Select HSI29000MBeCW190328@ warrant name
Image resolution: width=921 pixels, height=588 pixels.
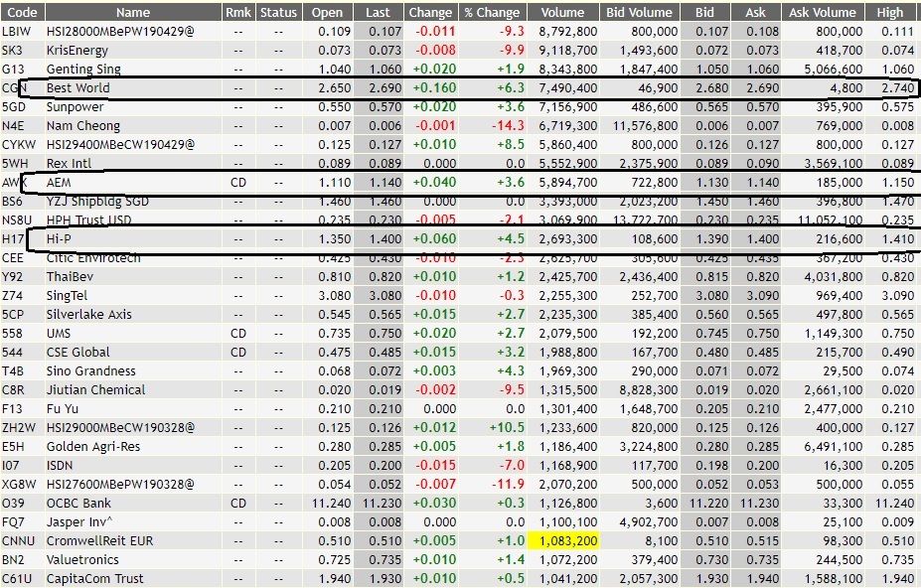120,428
